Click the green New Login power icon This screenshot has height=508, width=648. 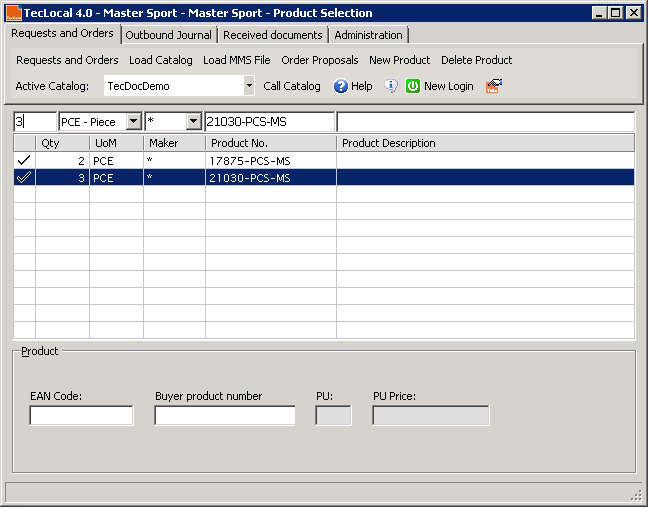(x=412, y=87)
